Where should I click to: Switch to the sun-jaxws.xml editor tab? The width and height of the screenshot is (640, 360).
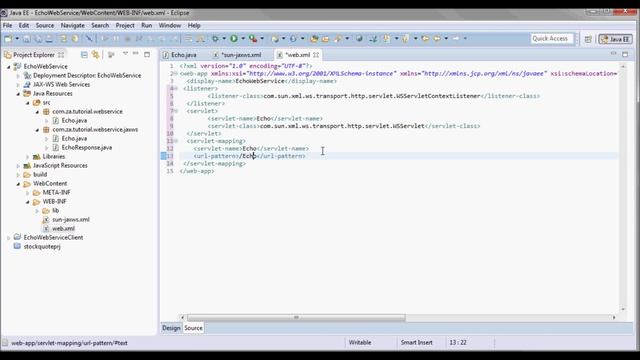[237, 55]
